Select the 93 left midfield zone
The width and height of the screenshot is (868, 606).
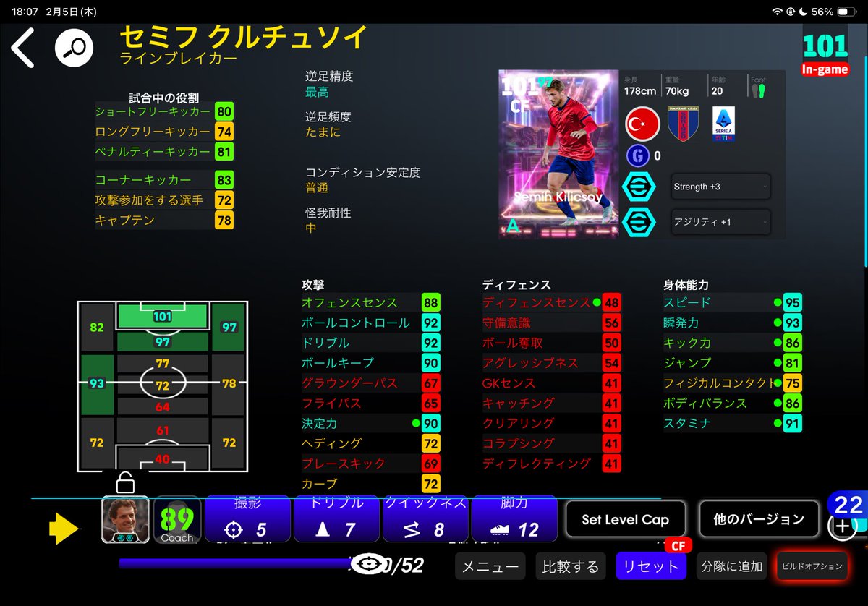(x=96, y=384)
